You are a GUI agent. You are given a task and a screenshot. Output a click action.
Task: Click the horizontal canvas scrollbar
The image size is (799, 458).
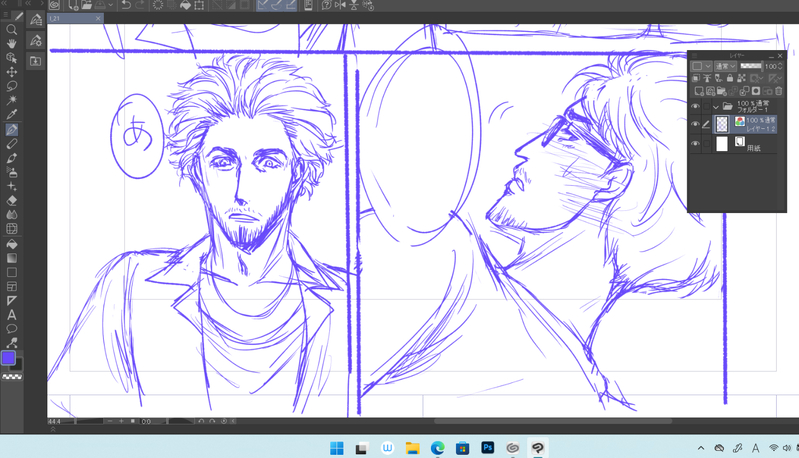[x=552, y=421]
